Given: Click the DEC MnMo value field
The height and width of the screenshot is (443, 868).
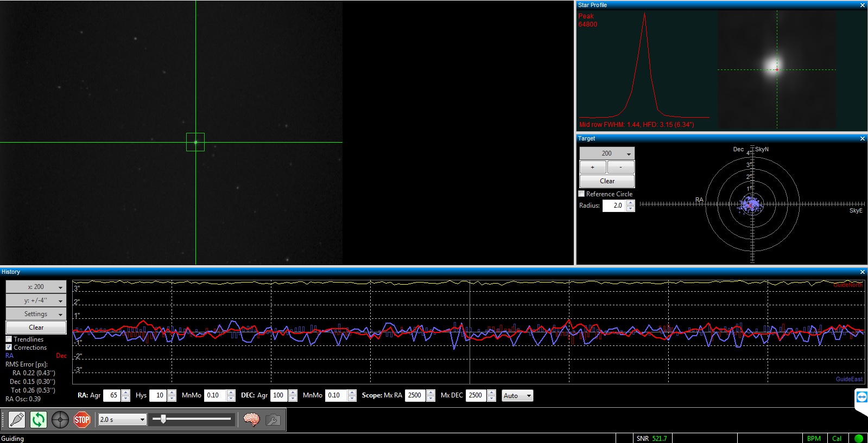Looking at the screenshot, I should point(336,395).
